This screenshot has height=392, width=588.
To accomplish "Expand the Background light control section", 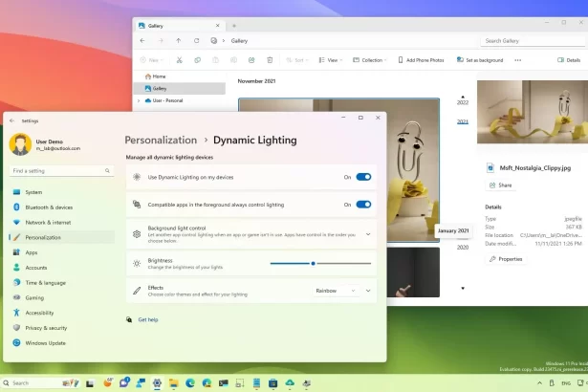I will click(368, 233).
